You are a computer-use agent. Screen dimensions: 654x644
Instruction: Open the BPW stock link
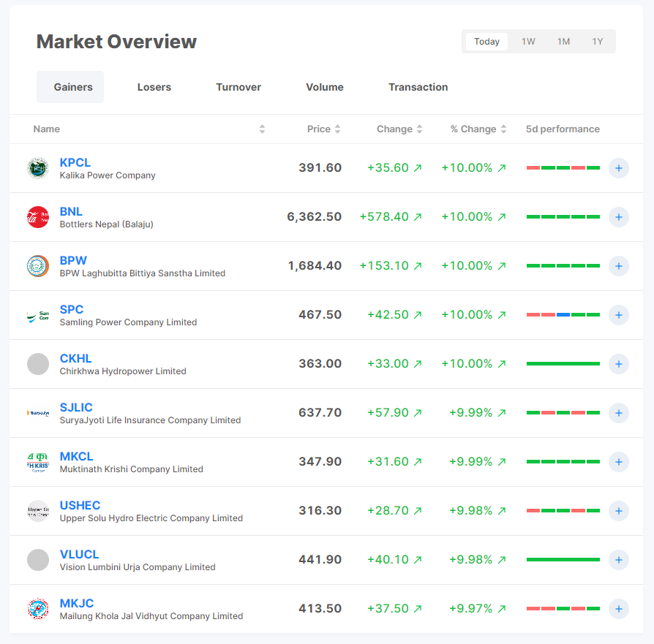pyautogui.click(x=73, y=260)
